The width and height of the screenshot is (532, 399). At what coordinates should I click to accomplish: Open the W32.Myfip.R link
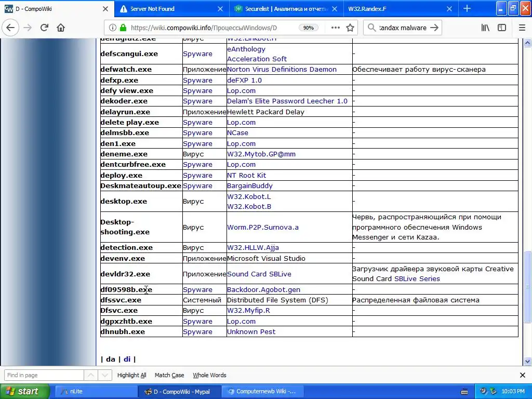[248, 310]
